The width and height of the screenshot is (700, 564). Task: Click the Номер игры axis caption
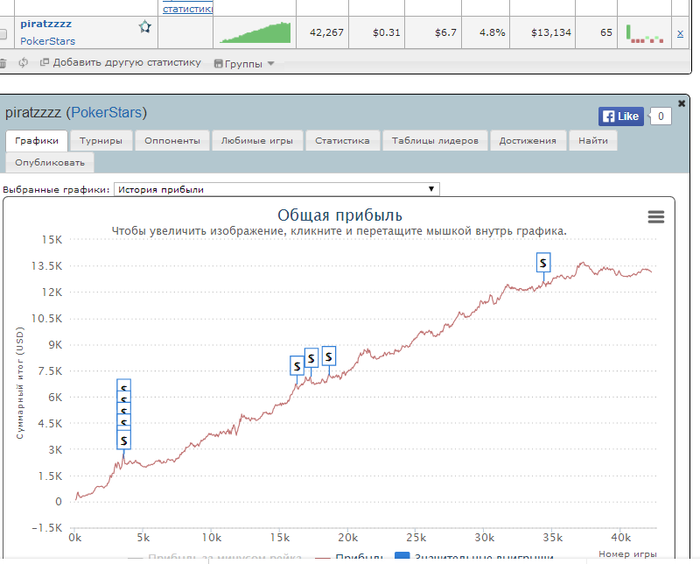(x=627, y=554)
